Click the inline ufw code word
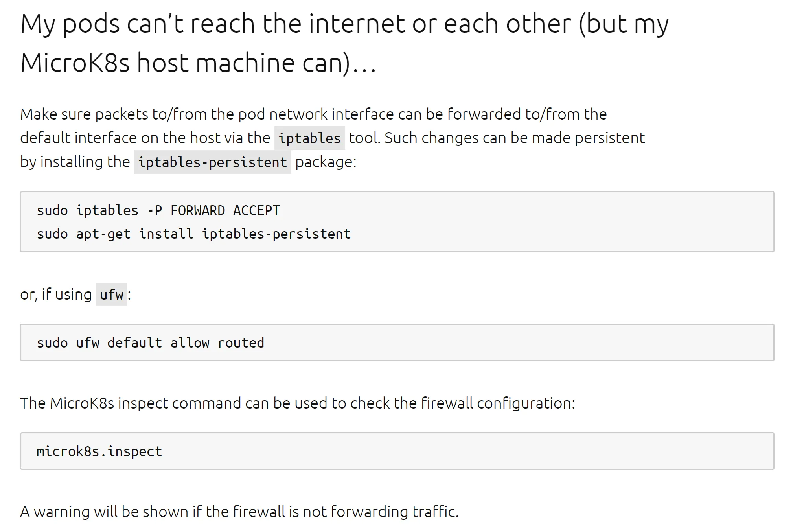 click(112, 295)
